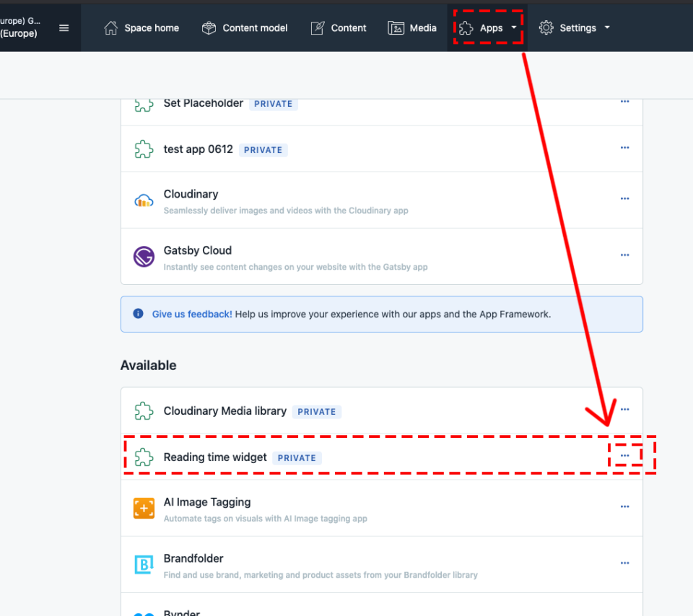Click the Cloudinary Media library puzzle icon
This screenshot has width=693, height=616.
point(144,411)
